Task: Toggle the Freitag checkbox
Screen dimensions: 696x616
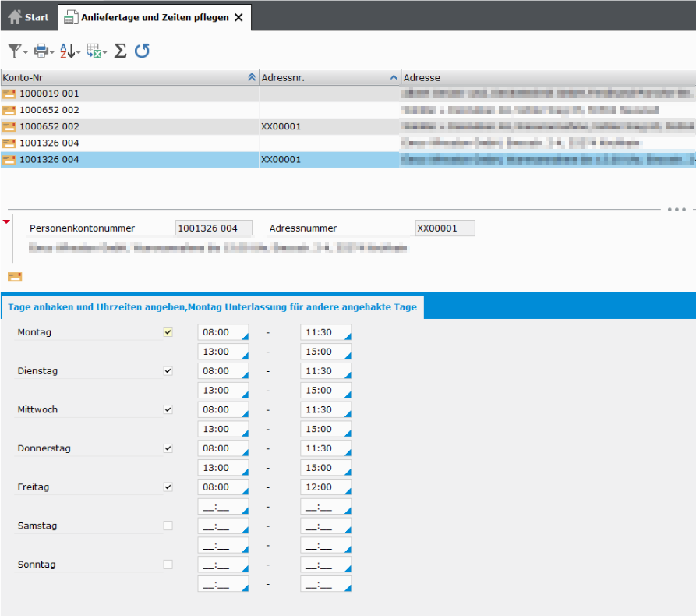Action: coord(168,487)
